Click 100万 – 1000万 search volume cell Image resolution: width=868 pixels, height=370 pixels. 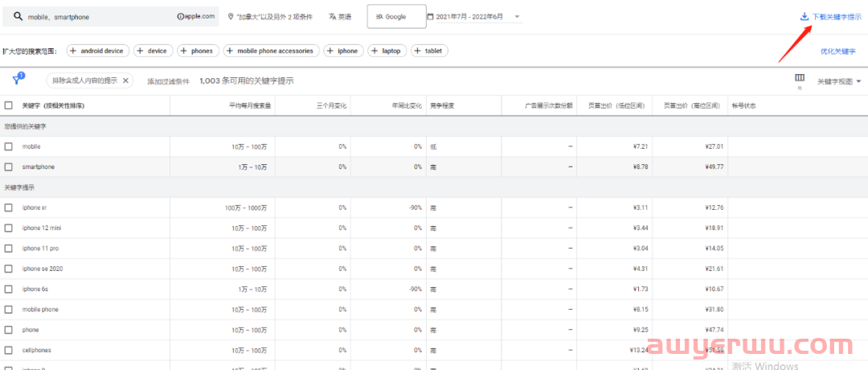pos(246,208)
